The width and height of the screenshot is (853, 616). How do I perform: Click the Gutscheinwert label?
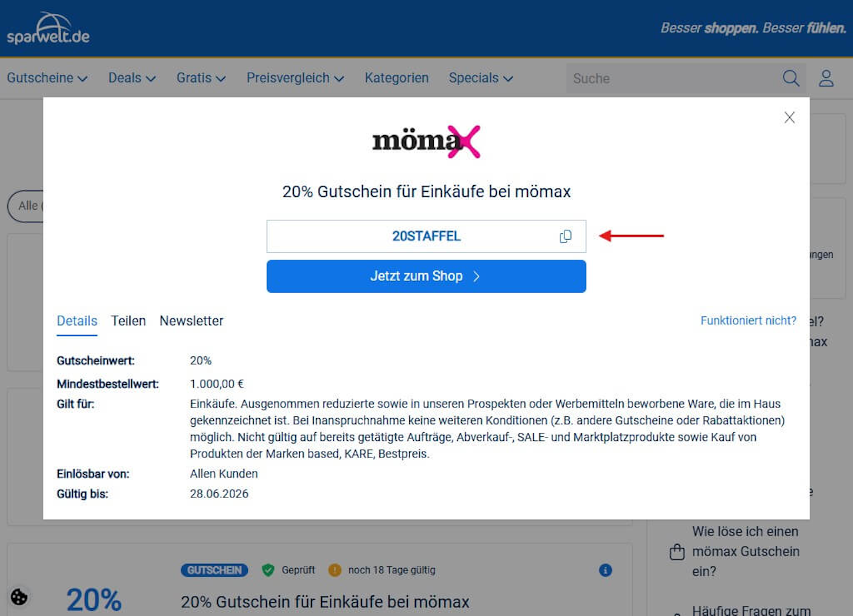tap(96, 361)
